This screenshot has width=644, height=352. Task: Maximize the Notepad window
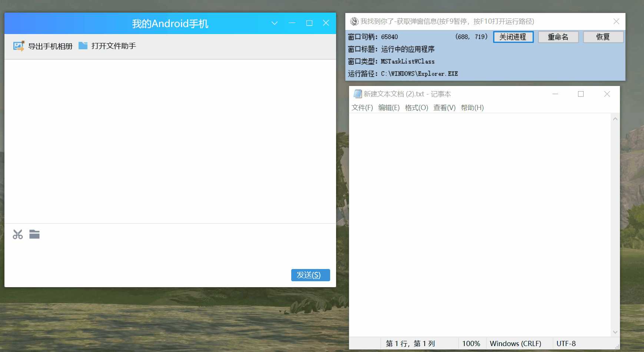(x=581, y=94)
